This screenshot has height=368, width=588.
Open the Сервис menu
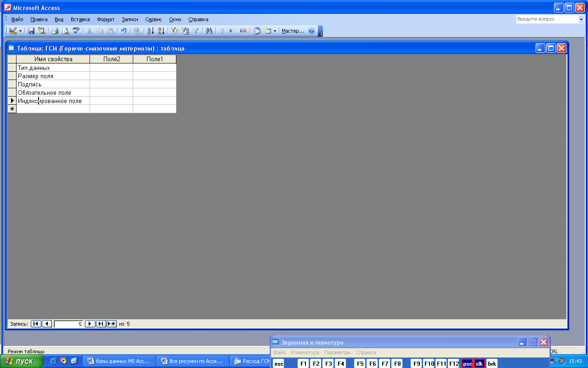pos(153,19)
